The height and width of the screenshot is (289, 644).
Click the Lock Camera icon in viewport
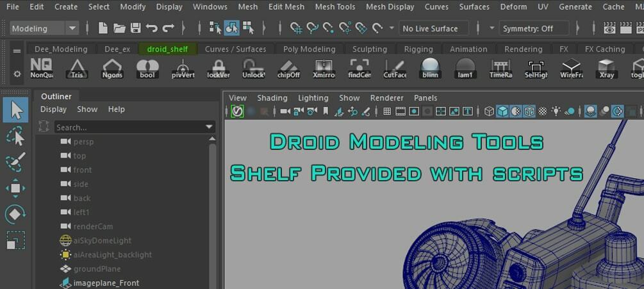click(299, 111)
